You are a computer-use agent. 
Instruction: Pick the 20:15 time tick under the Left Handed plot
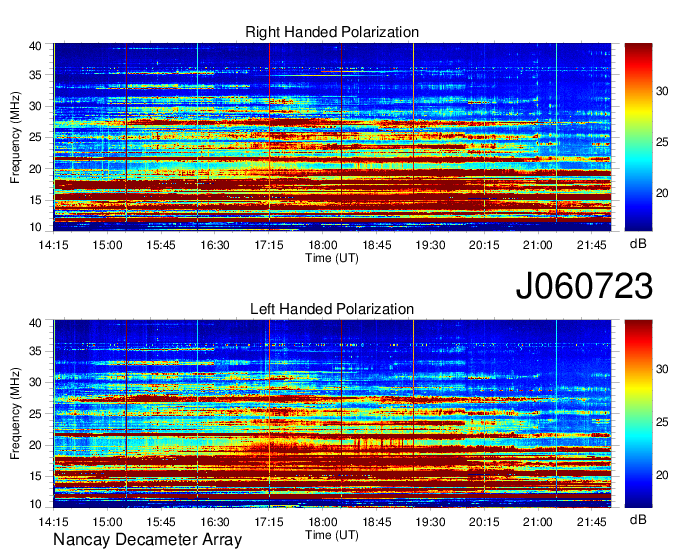[484, 522]
